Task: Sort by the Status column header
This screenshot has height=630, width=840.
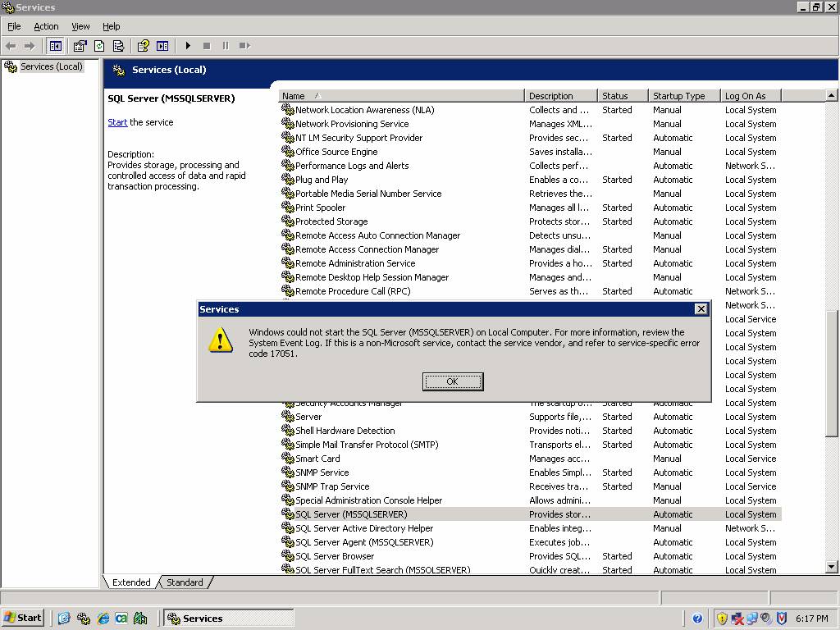Action: [623, 96]
